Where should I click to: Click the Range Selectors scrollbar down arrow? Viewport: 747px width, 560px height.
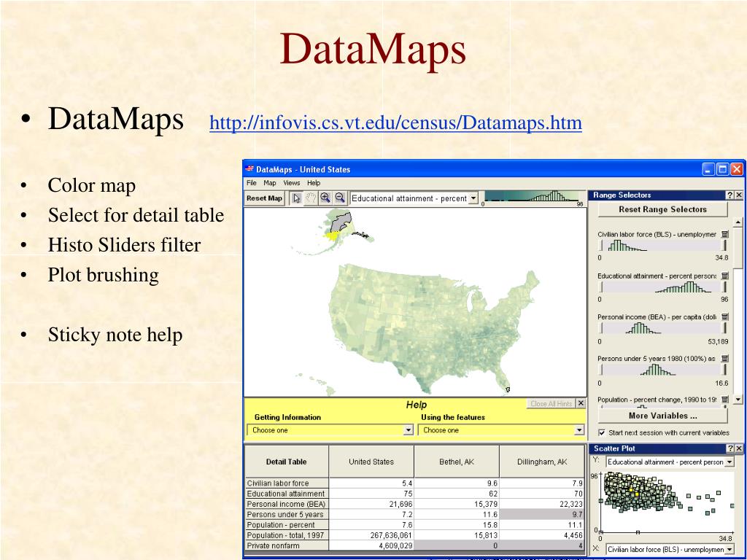738,400
